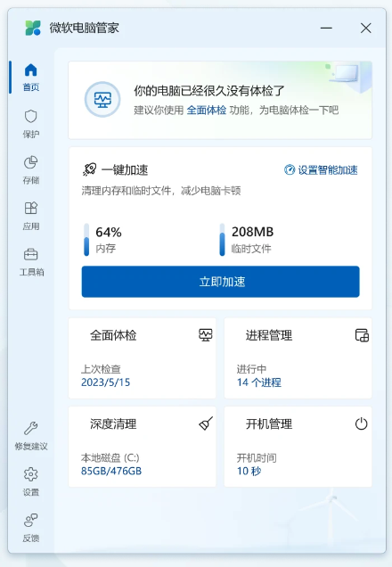Image resolution: width=392 pixels, height=567 pixels.
Task: Open the 开机管理 card
Action: 298,447
